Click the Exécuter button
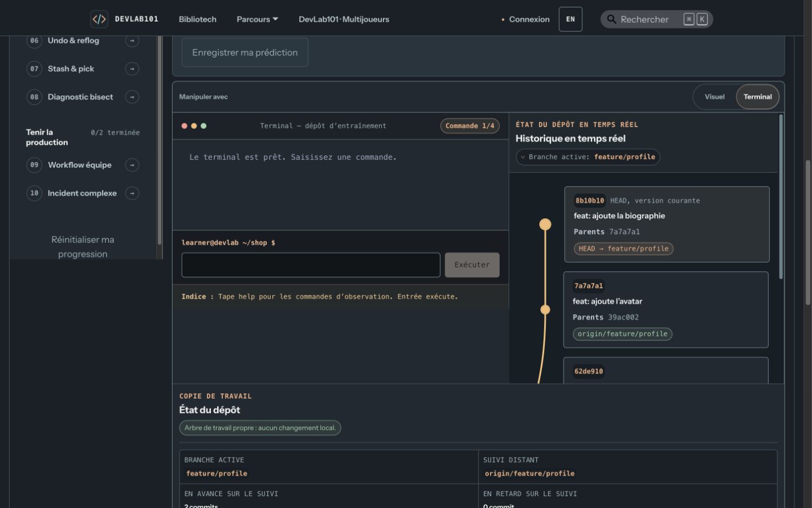812x508 pixels. click(472, 265)
